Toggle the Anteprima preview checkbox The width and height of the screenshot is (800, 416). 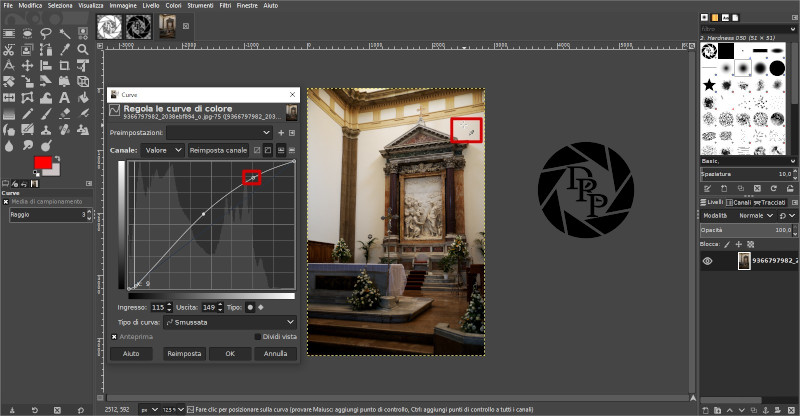click(115, 337)
